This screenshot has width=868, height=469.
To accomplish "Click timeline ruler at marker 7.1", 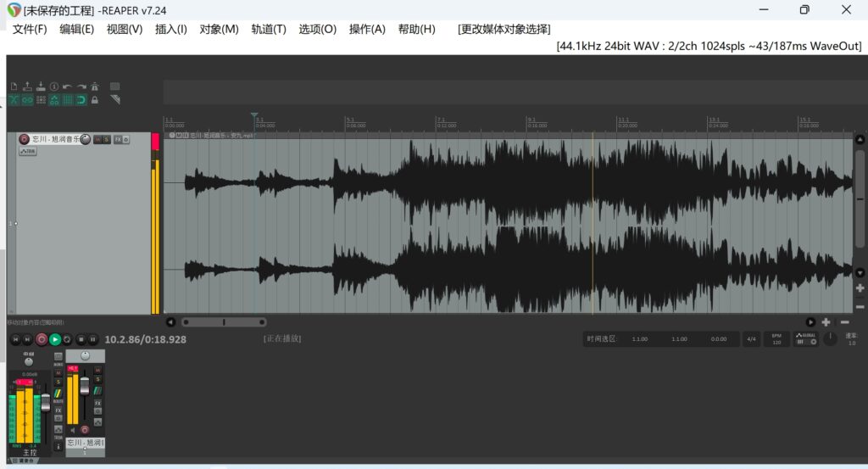I will coord(442,120).
